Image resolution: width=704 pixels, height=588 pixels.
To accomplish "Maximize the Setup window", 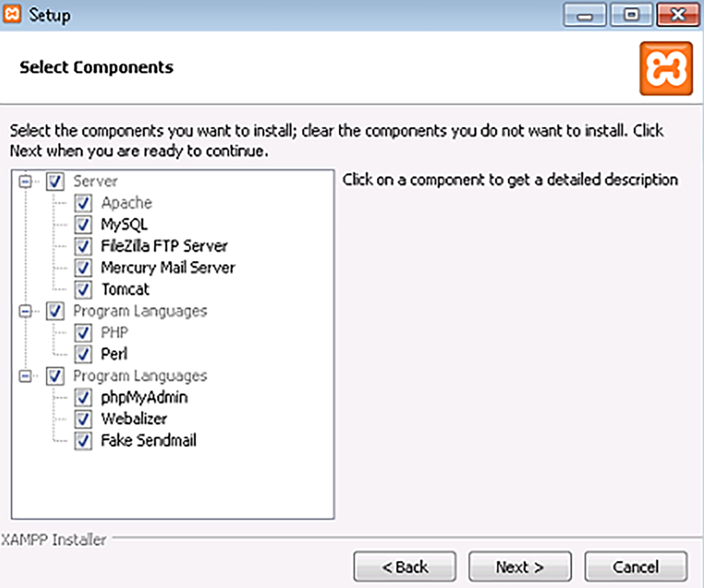I will tap(631, 15).
